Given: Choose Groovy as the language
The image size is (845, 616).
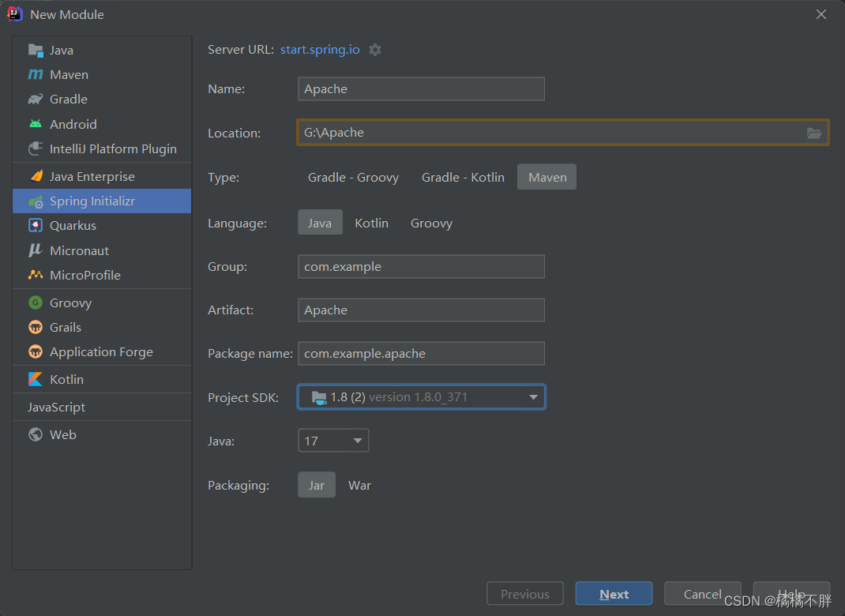Looking at the screenshot, I should (x=432, y=223).
